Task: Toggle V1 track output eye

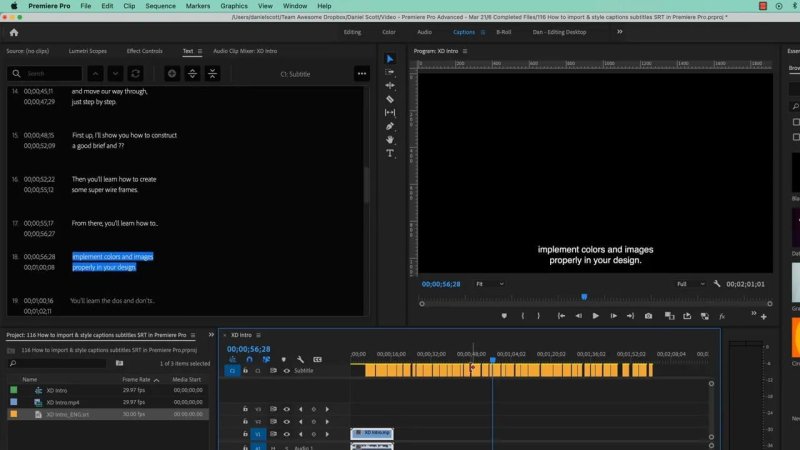Action: [x=287, y=434]
